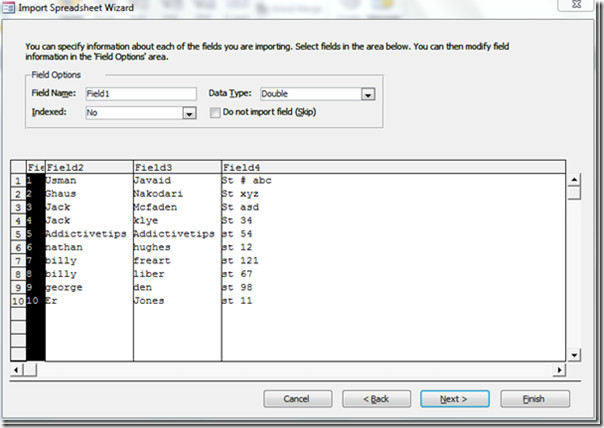Click the Field2 cell 'Addictivetips'
Image resolution: width=604 pixels, height=428 pixels.
click(x=89, y=234)
